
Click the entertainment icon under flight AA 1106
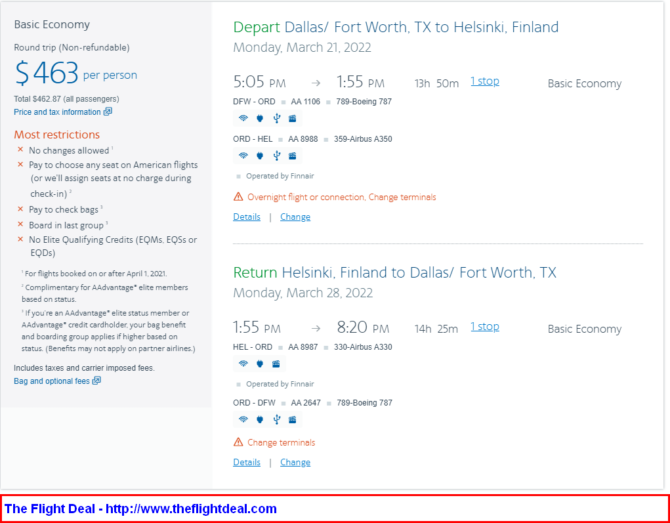(x=293, y=119)
